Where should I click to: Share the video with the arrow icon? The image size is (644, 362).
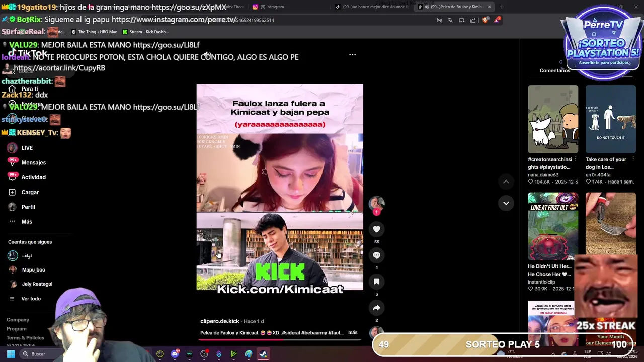(376, 308)
